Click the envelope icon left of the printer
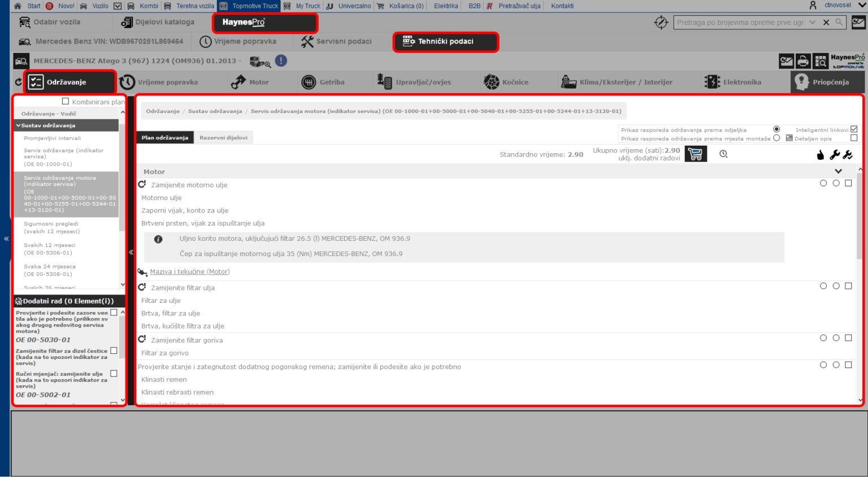Viewport: 868px width, 477px height. pos(786,60)
